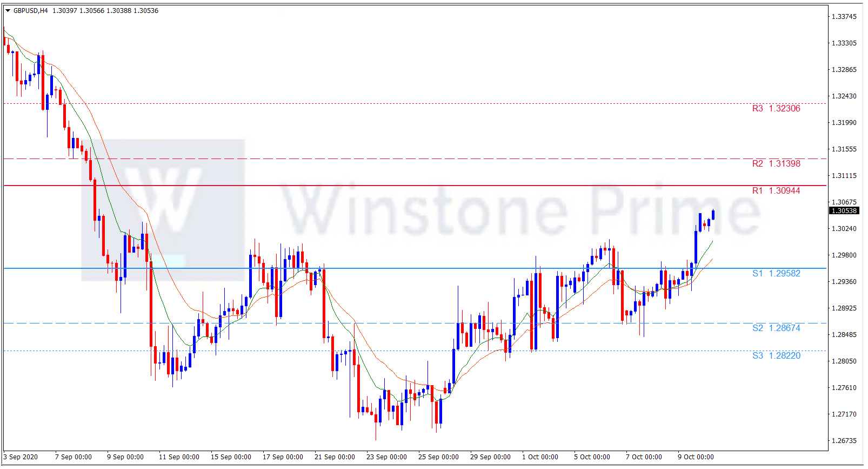Click the 1 Oct 00:00 time axis label
Screen dimensions: 868x469
click(540, 457)
